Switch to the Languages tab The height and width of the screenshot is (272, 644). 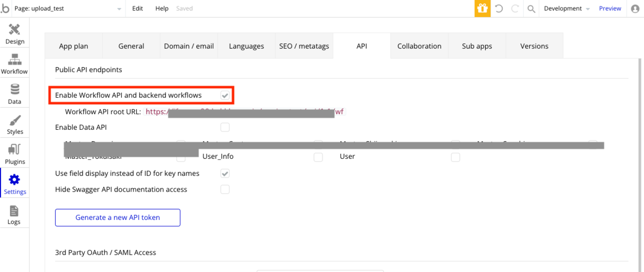pyautogui.click(x=246, y=46)
